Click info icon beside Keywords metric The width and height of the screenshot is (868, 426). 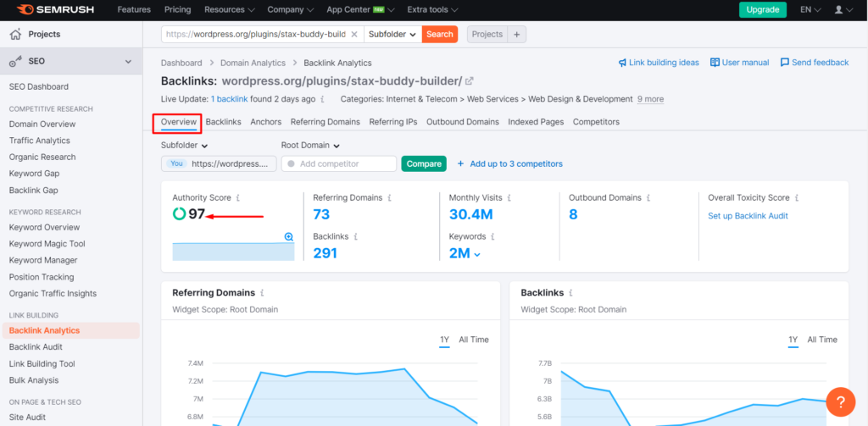tap(492, 236)
